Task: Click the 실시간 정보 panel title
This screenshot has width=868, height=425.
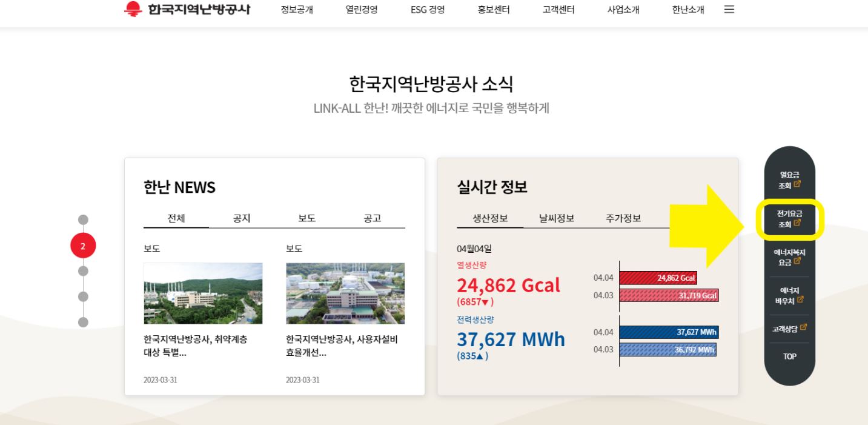Action: coord(492,187)
